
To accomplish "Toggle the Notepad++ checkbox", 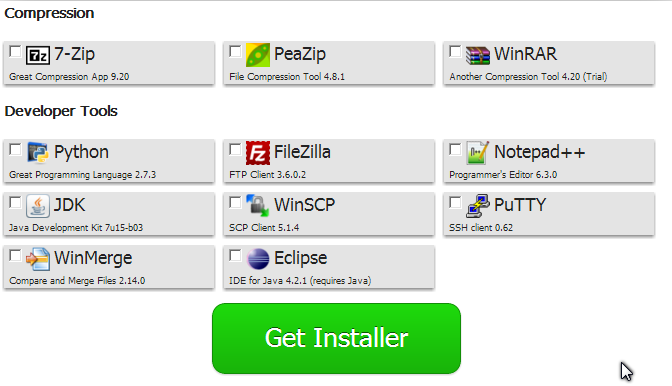I will [455, 150].
